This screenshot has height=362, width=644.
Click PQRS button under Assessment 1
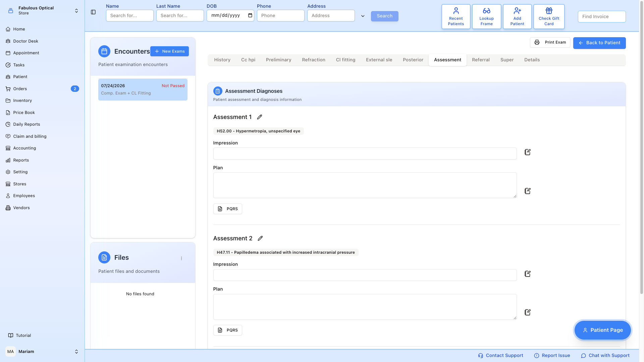click(x=228, y=209)
